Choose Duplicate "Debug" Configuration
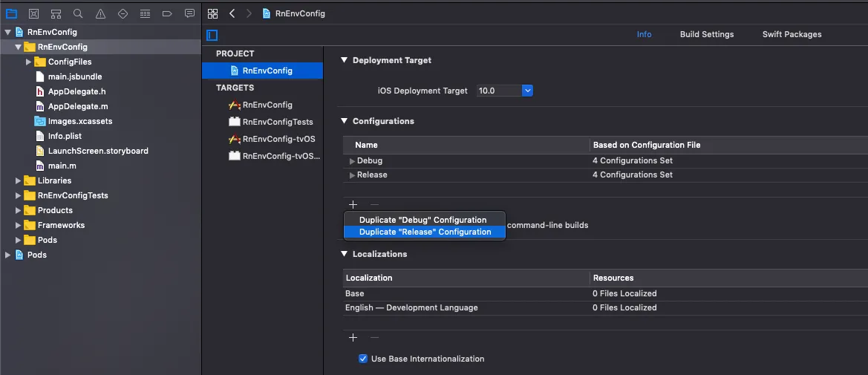Screen dimensions: 868x375 (422, 220)
